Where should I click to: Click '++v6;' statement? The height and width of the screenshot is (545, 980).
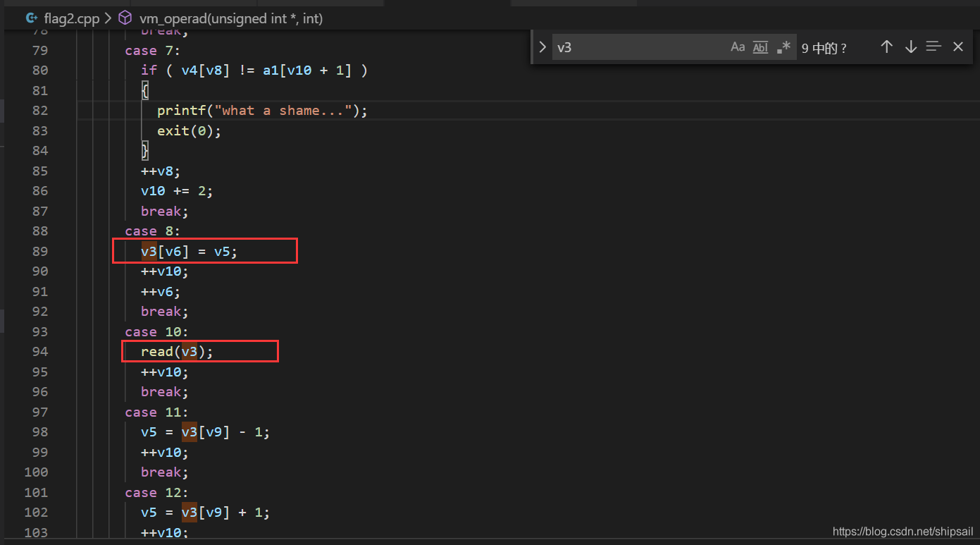pyautogui.click(x=161, y=291)
